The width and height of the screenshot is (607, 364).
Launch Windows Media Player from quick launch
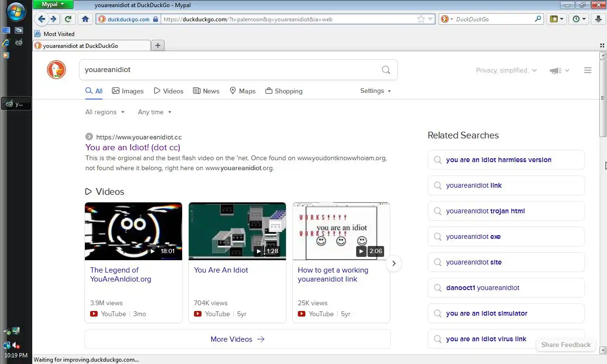tap(6, 55)
